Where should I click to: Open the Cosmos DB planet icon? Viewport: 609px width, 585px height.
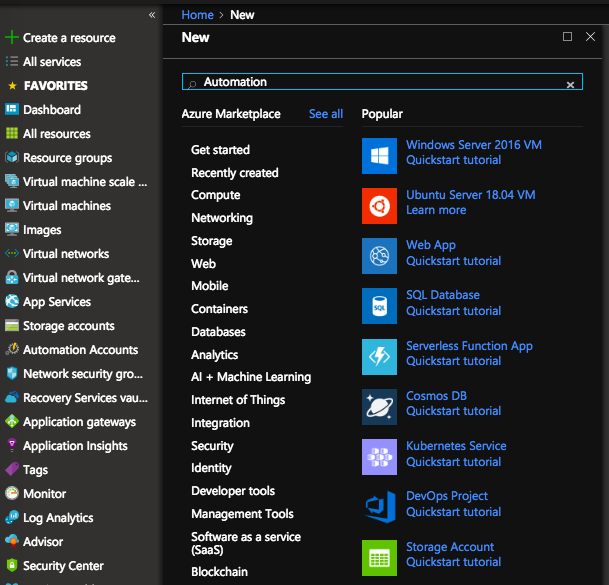379,406
